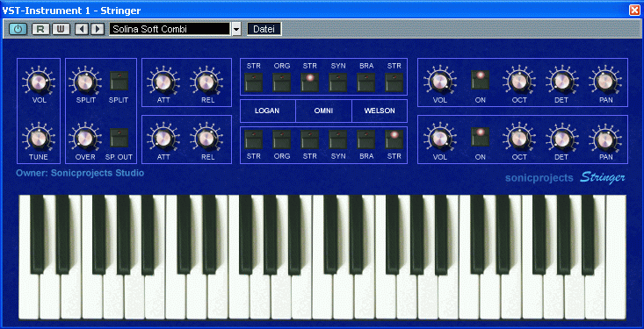Open the Datei menu

click(x=264, y=29)
